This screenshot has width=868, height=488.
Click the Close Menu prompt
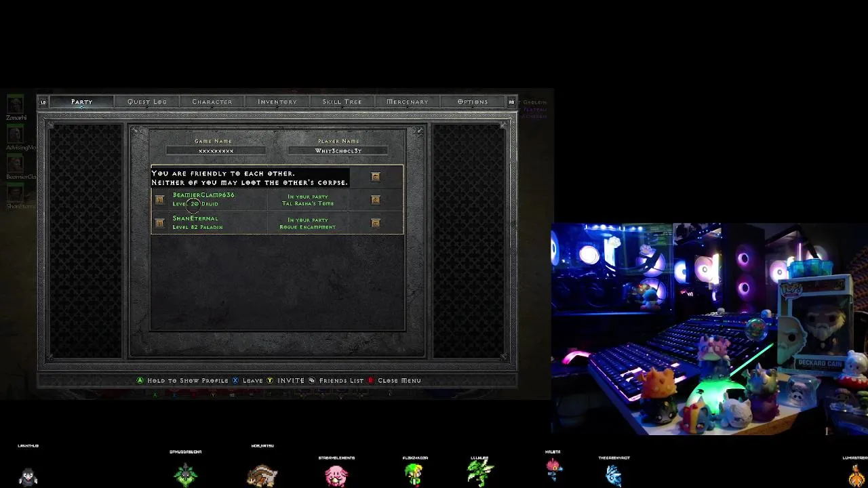[399, 381]
